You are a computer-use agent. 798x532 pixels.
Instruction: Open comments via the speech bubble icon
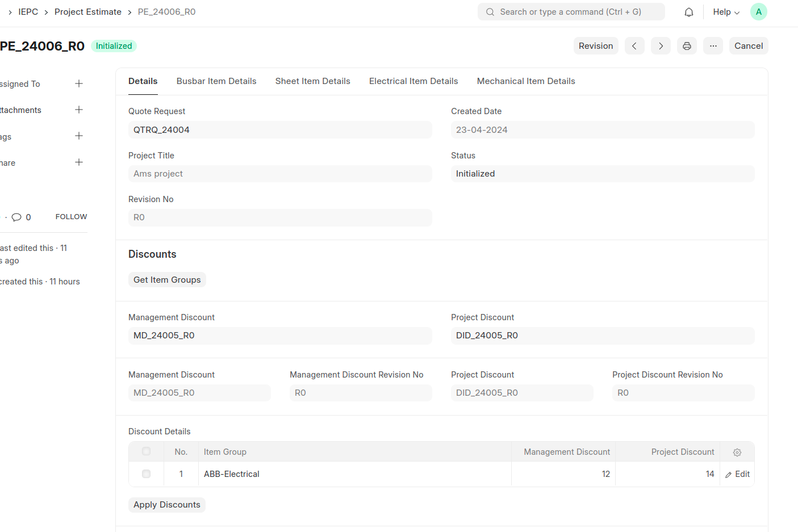tap(17, 216)
